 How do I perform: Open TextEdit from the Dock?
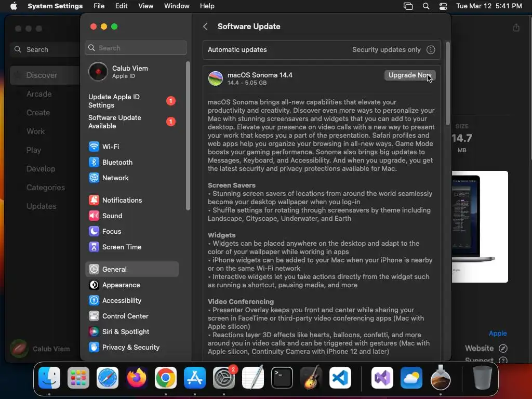tap(253, 378)
